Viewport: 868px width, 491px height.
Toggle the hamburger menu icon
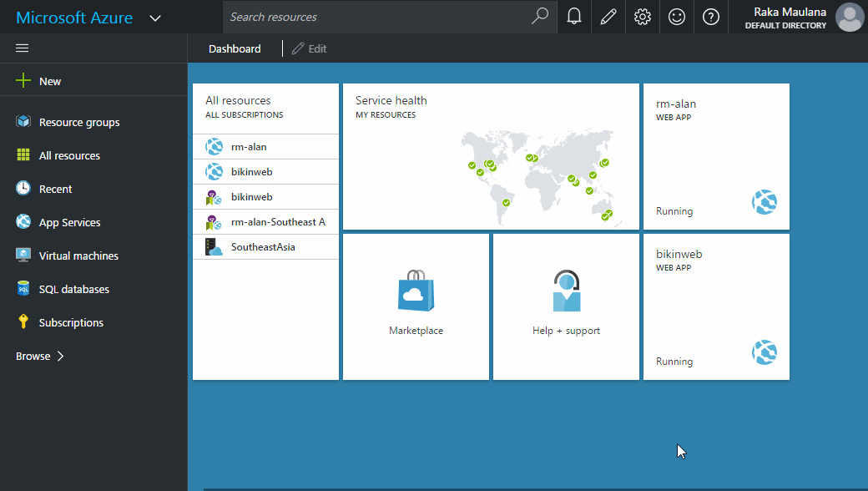[x=23, y=48]
